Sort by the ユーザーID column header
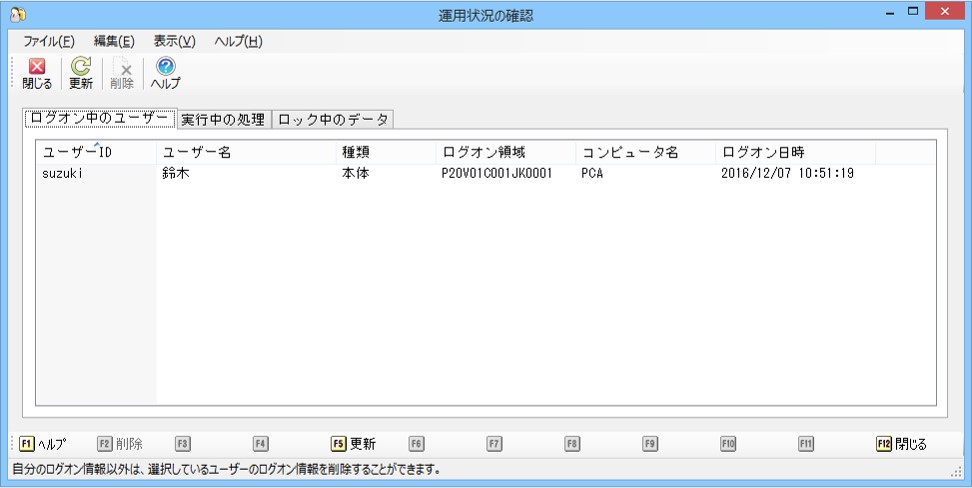The image size is (972, 488). (96, 152)
